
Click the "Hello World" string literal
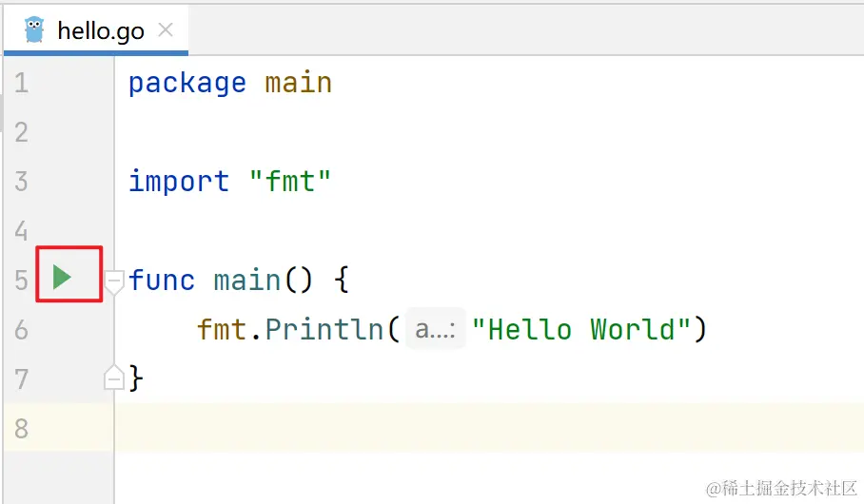pyautogui.click(x=581, y=330)
